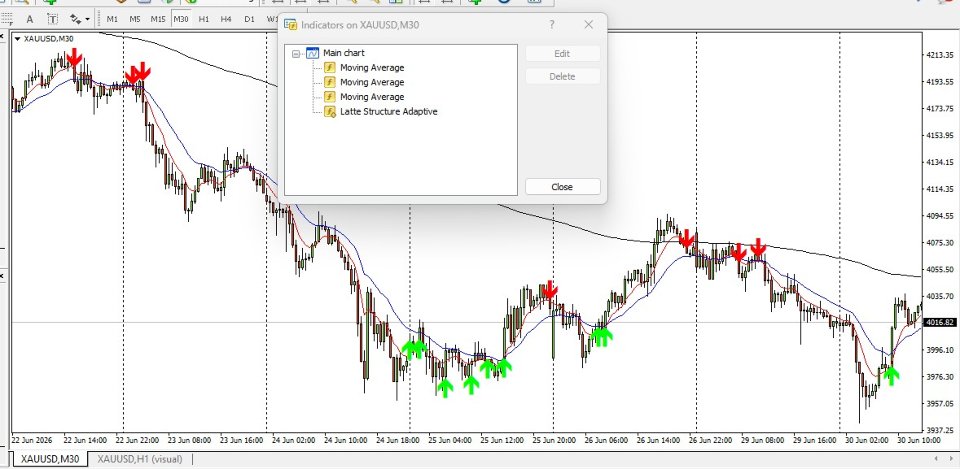Viewport: 960px width, 469px height.
Task: Click the right chart-tabs scroll arrow
Action: click(x=952, y=459)
